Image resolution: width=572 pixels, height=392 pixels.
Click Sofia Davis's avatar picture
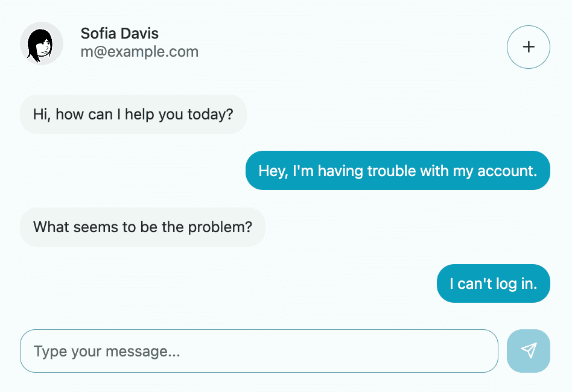42,43
